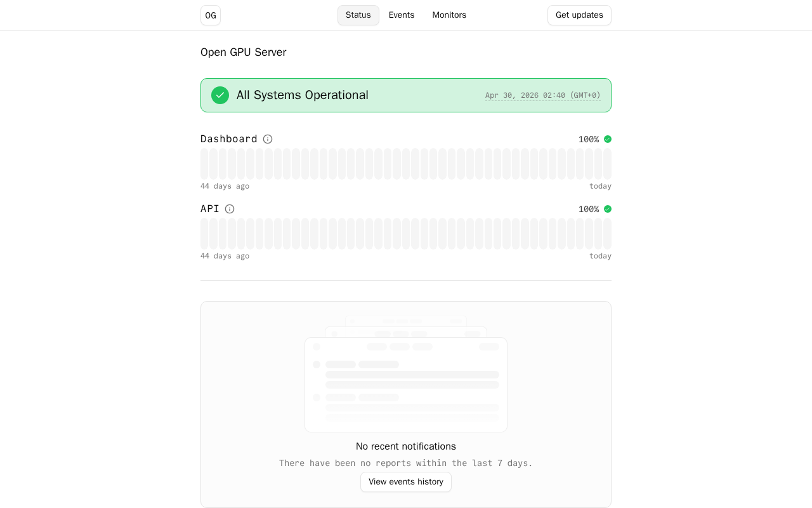Screen dimensions: 812x508
Task: Open the API info icon
Action: [230, 209]
